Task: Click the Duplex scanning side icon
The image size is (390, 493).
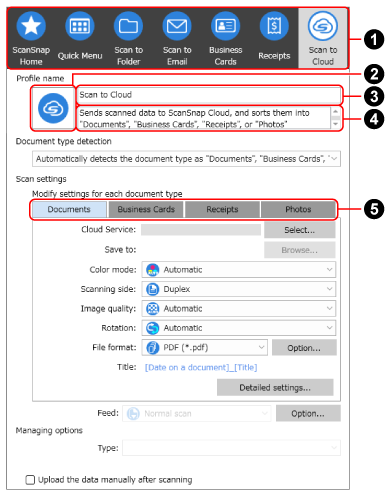Action: point(153,289)
